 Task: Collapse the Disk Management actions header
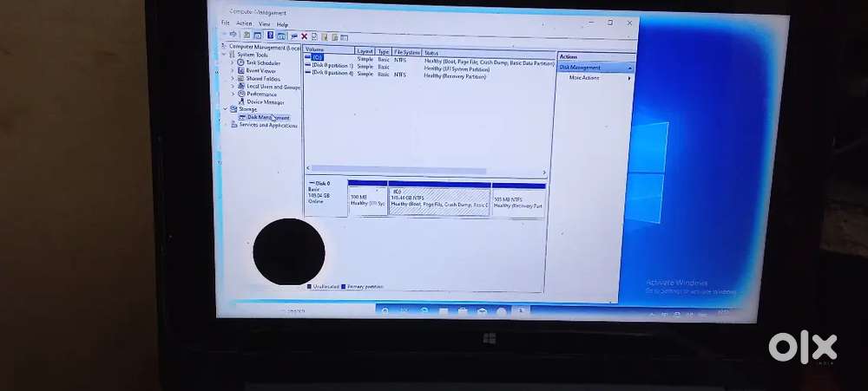pos(630,68)
